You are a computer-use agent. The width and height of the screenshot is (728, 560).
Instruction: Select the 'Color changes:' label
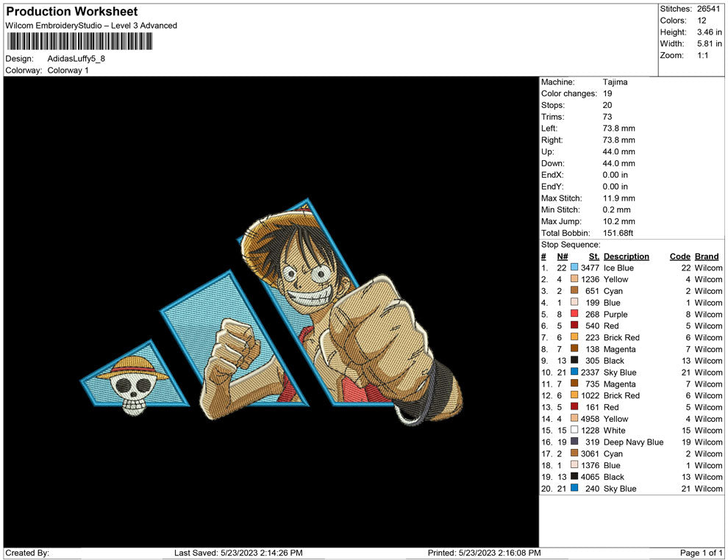569,94
